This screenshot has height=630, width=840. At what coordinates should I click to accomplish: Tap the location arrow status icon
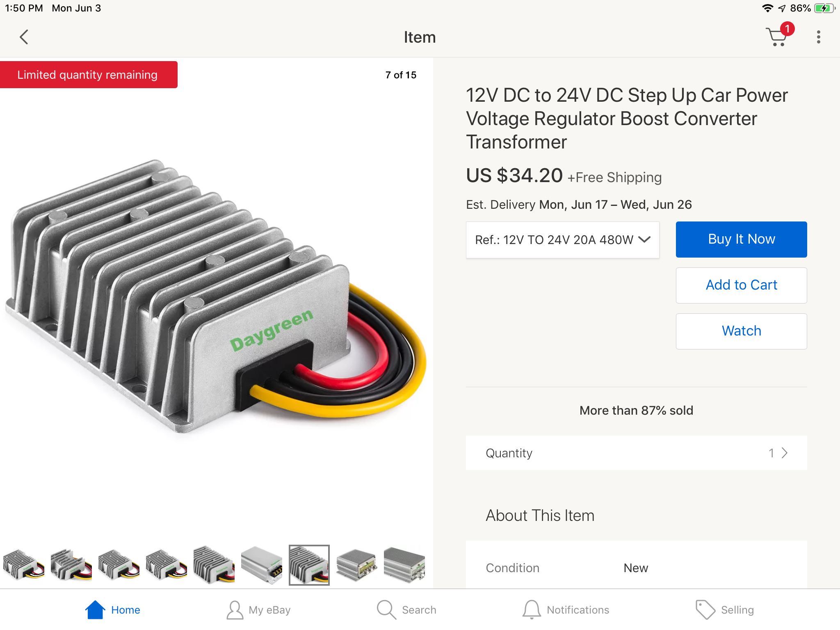[x=782, y=8]
